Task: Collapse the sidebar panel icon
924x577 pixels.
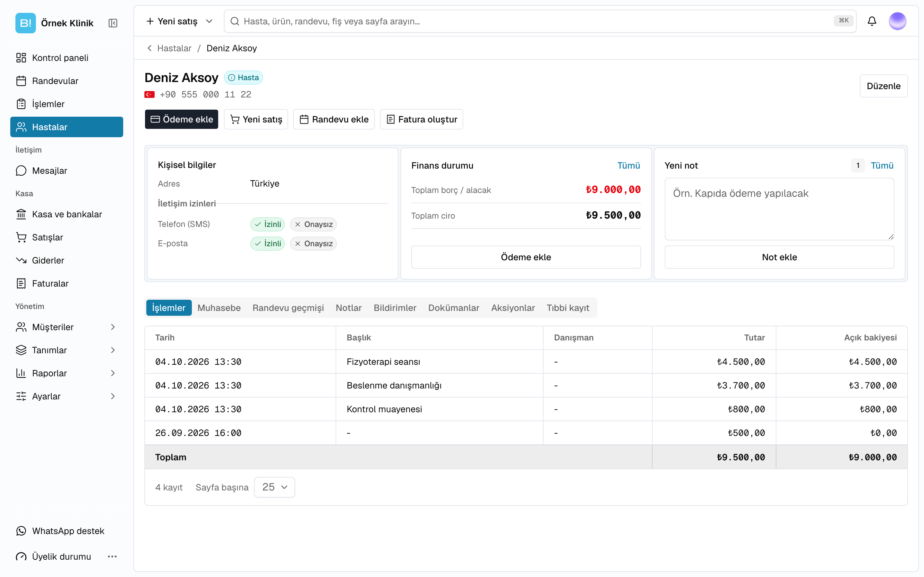Action: pos(113,23)
